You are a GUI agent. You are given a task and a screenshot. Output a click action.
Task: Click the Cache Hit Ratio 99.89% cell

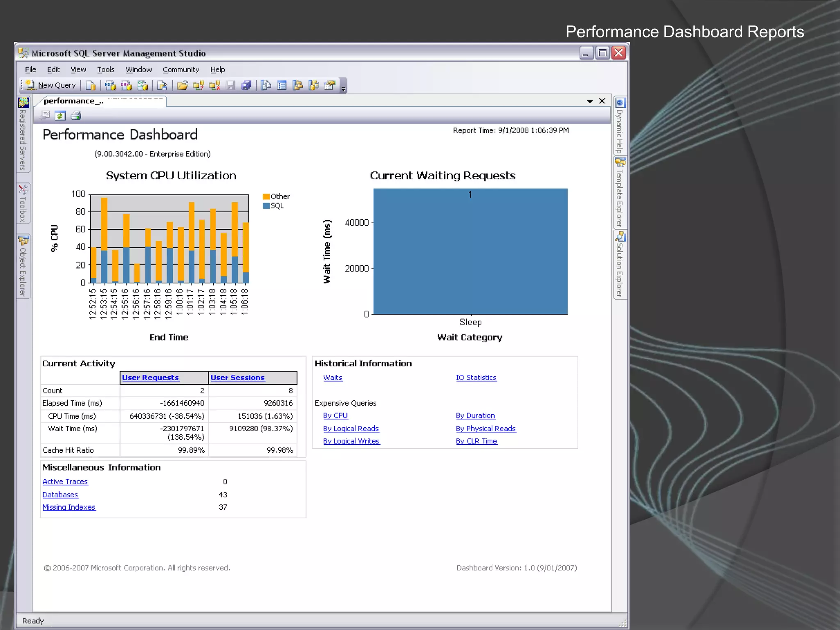pos(164,450)
